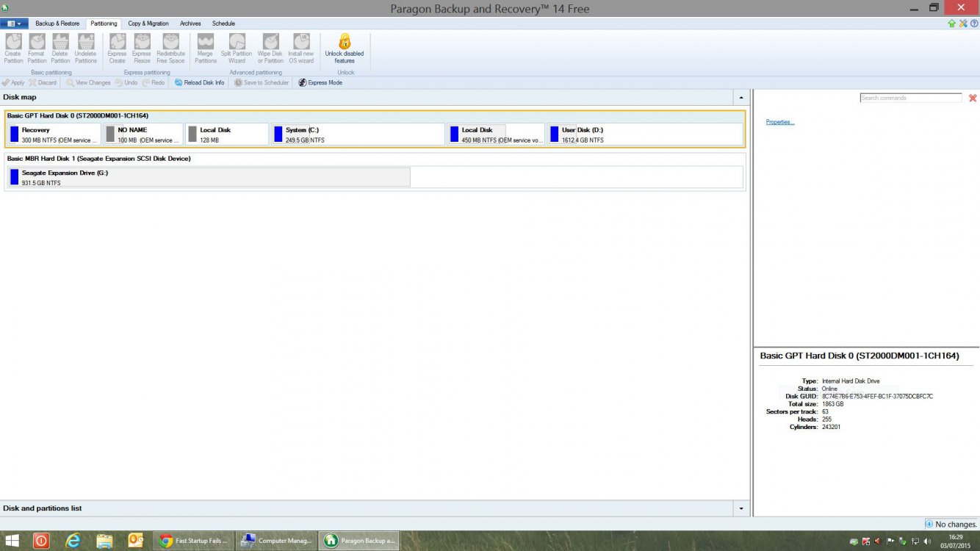
Task: Open the Merge Partitions tool
Action: click(206, 48)
